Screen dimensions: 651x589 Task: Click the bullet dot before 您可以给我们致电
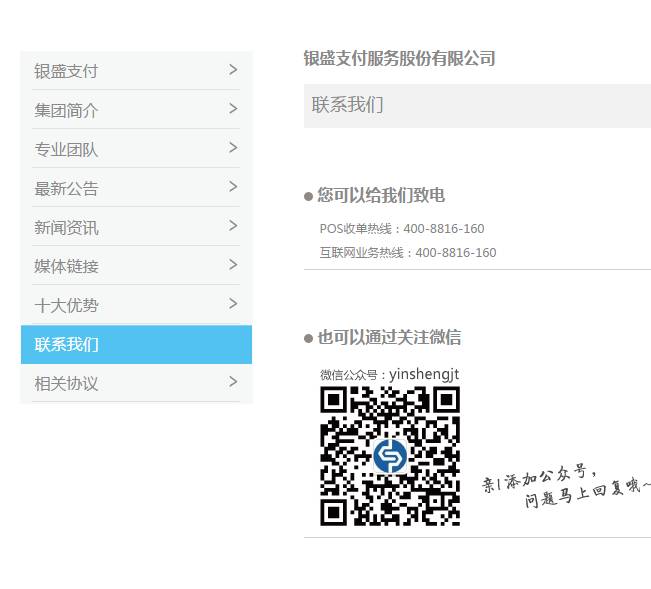pos(308,196)
